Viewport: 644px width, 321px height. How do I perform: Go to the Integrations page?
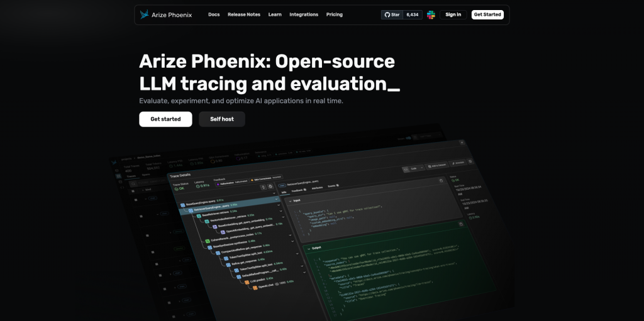click(x=304, y=14)
